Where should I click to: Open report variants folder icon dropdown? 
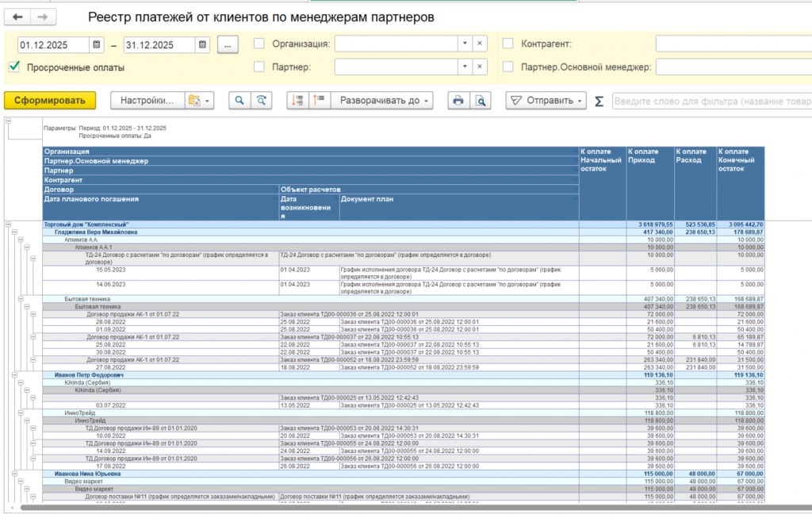[x=198, y=101]
